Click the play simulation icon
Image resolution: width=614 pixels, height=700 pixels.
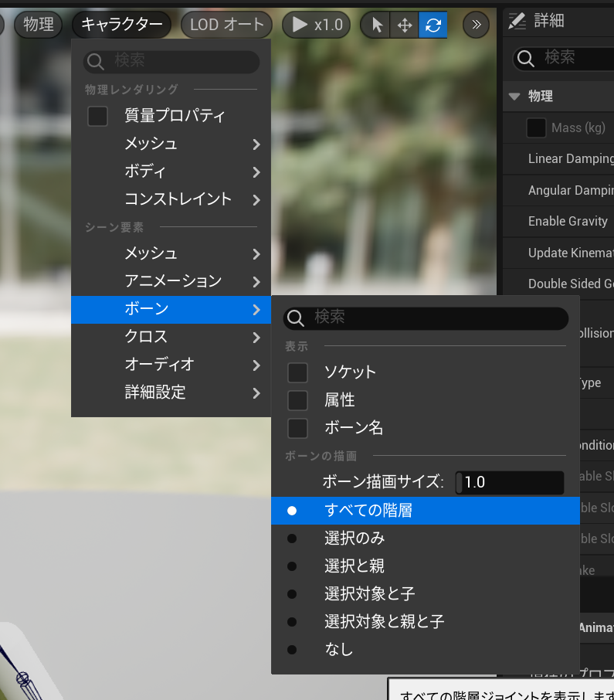tap(300, 25)
